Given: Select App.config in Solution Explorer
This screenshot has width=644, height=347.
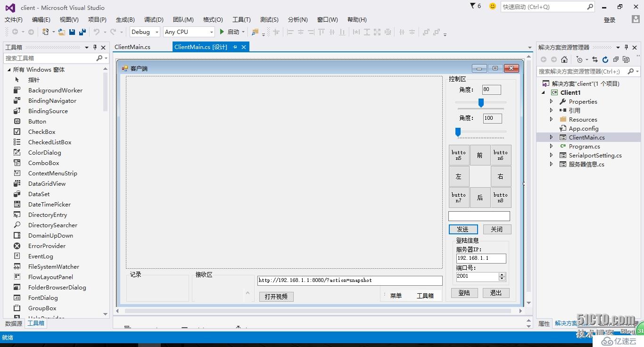Looking at the screenshot, I should (583, 128).
